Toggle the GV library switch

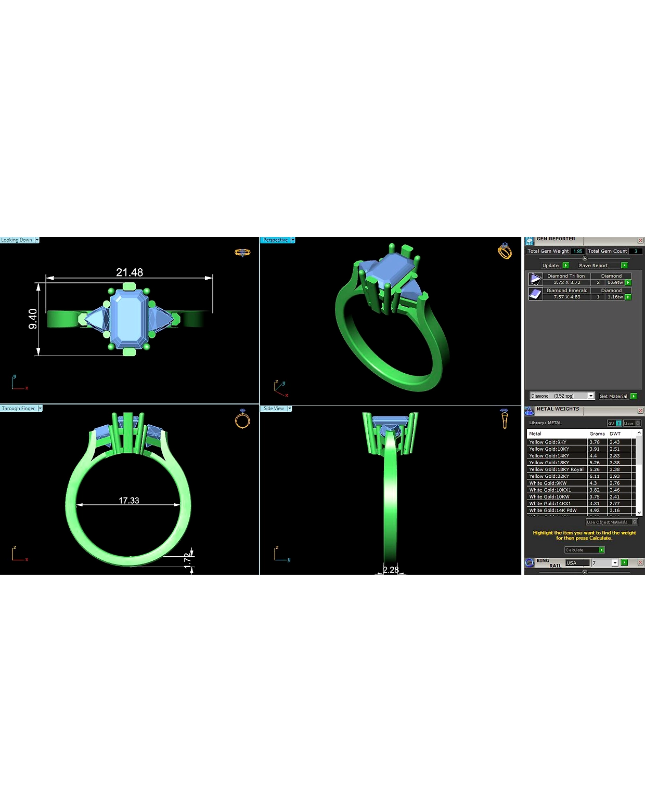(x=614, y=423)
